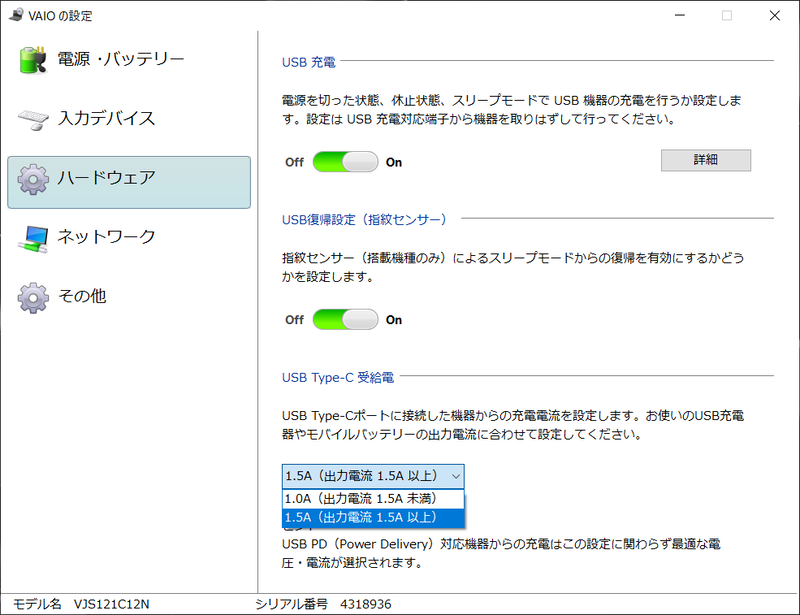
Task: Click the Off label of the USB充電 switch
Action: click(x=293, y=162)
